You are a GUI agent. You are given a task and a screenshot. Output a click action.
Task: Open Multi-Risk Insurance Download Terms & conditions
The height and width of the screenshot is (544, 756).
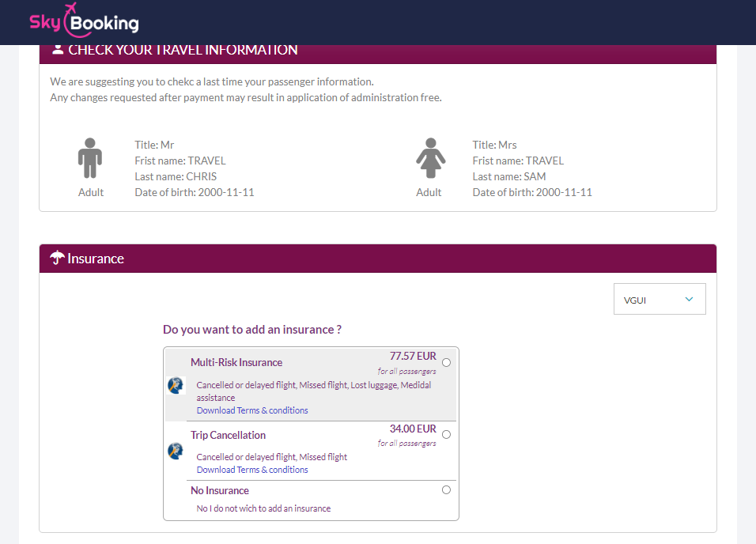pyautogui.click(x=252, y=410)
